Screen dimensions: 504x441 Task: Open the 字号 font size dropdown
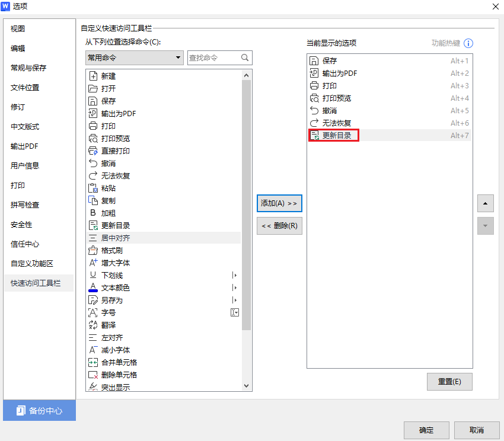point(235,312)
